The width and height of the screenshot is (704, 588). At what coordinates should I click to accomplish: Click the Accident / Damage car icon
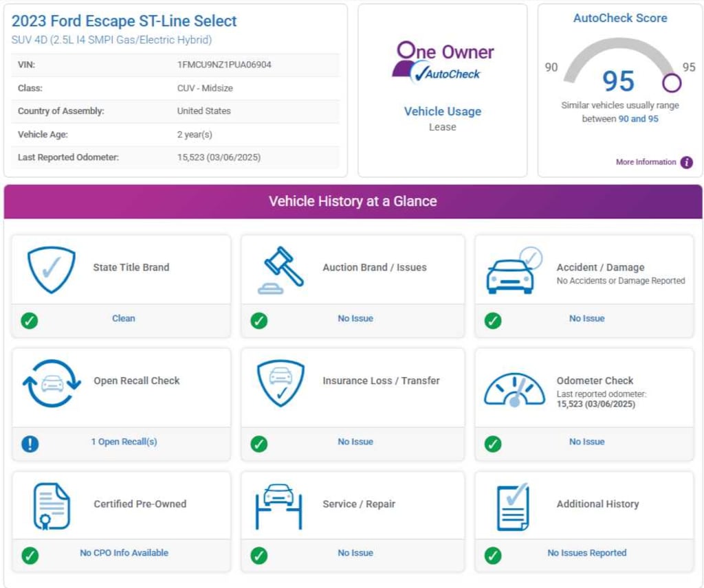(x=513, y=271)
